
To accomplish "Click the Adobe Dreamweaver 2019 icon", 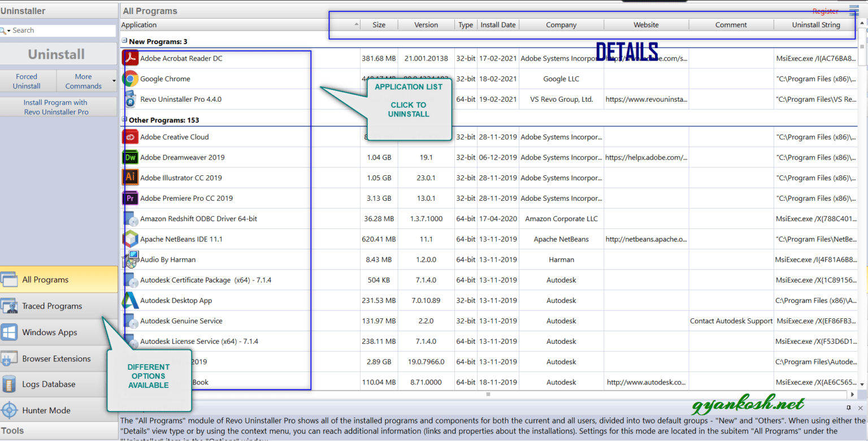I will click(131, 157).
